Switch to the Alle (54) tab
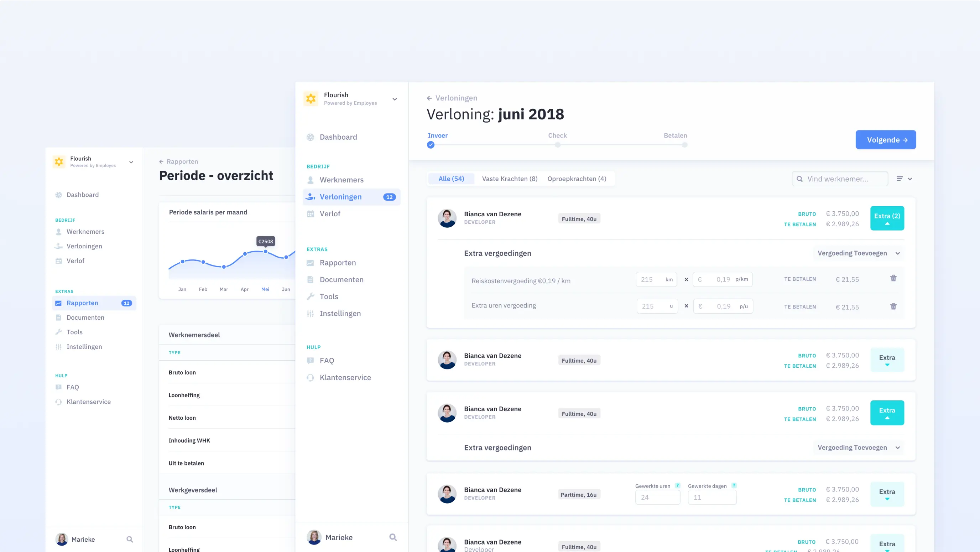Viewport: 980px width, 552px height. pyautogui.click(x=451, y=179)
